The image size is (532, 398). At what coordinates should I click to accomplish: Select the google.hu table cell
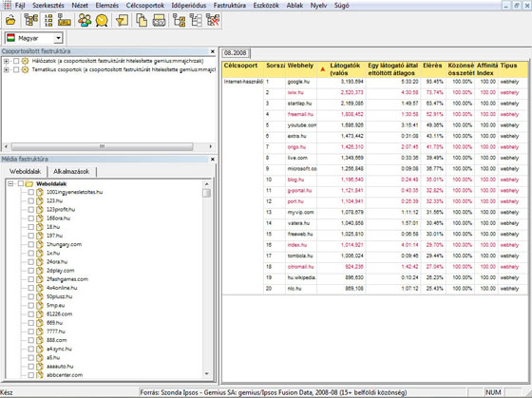301,82
